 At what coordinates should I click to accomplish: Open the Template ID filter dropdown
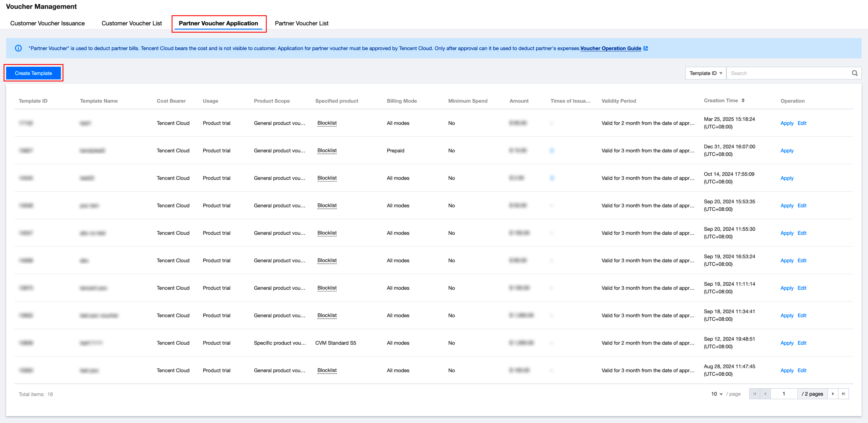point(705,73)
